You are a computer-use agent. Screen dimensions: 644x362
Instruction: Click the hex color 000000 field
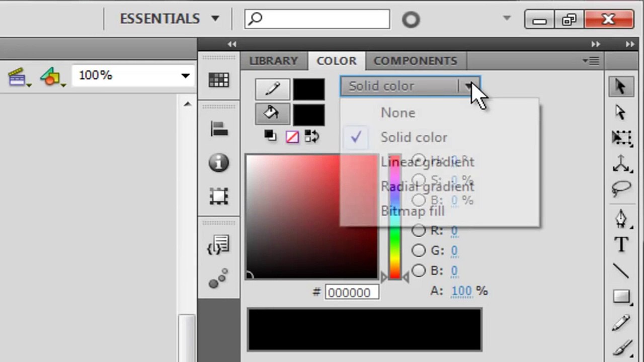pyautogui.click(x=352, y=292)
